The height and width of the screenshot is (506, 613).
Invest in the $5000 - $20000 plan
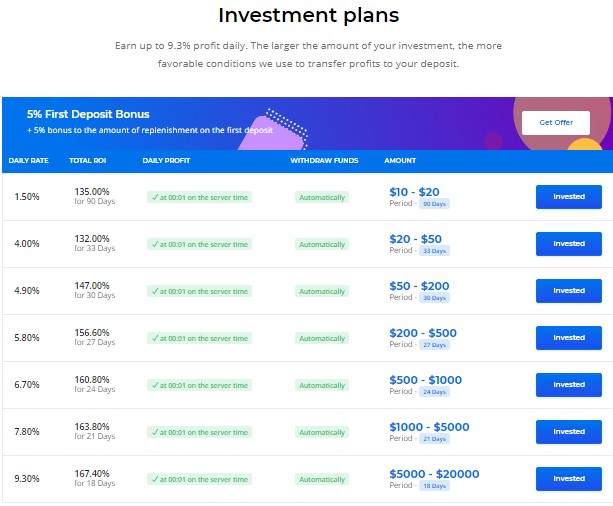[568, 478]
